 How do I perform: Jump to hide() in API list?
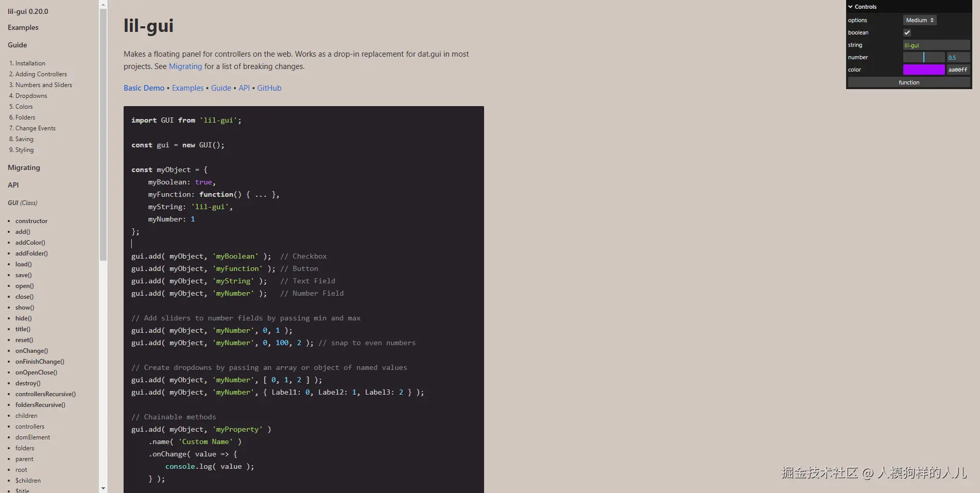24,318
